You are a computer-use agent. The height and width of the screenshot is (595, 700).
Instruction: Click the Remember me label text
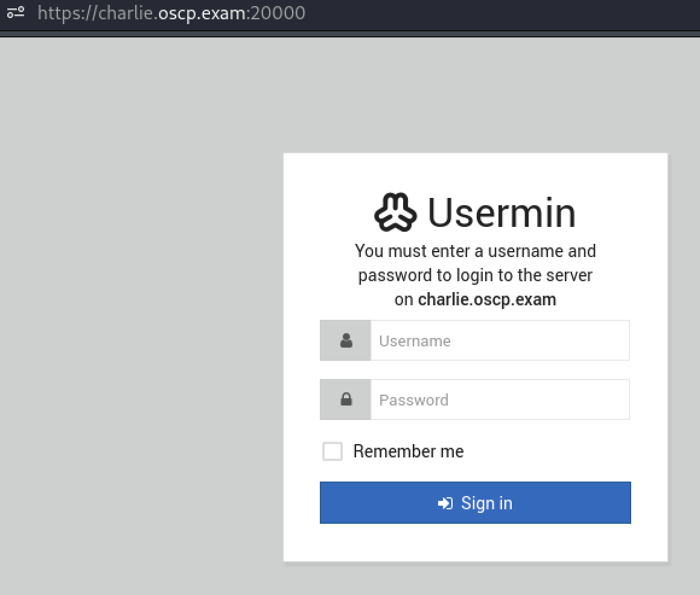(409, 451)
